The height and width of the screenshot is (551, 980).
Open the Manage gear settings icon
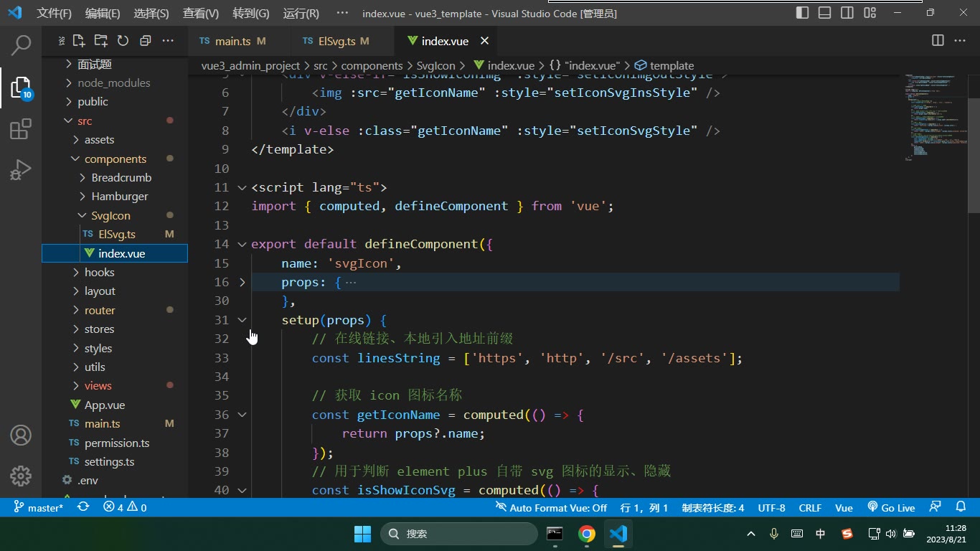coord(21,476)
